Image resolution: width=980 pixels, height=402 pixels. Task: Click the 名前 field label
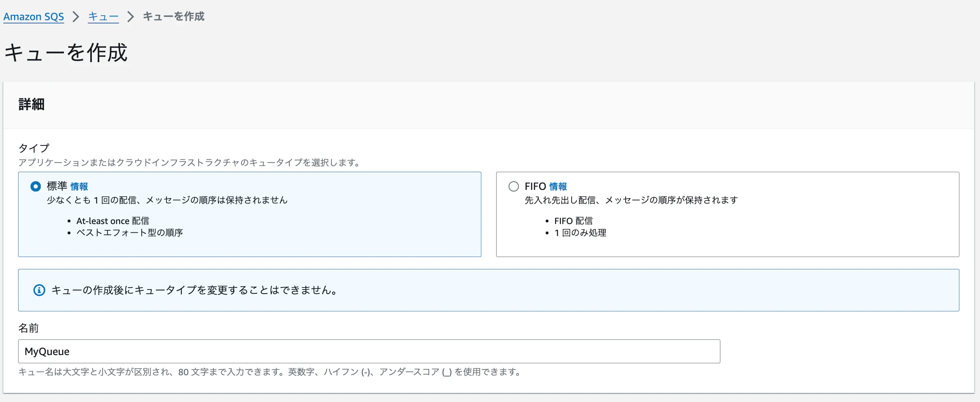tap(28, 328)
